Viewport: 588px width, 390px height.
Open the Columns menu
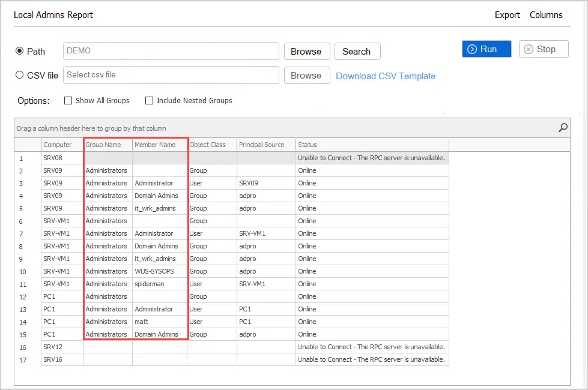click(546, 15)
